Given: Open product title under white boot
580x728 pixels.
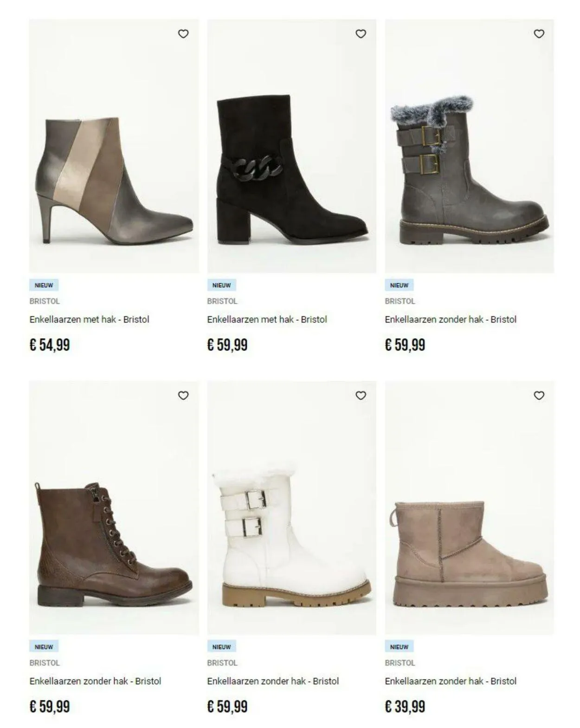Looking at the screenshot, I should tap(273, 681).
